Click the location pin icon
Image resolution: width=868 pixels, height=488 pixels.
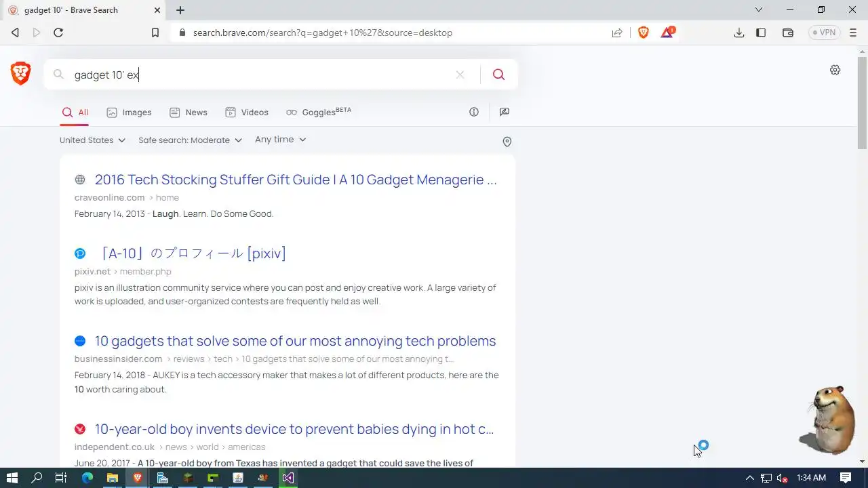[507, 142]
